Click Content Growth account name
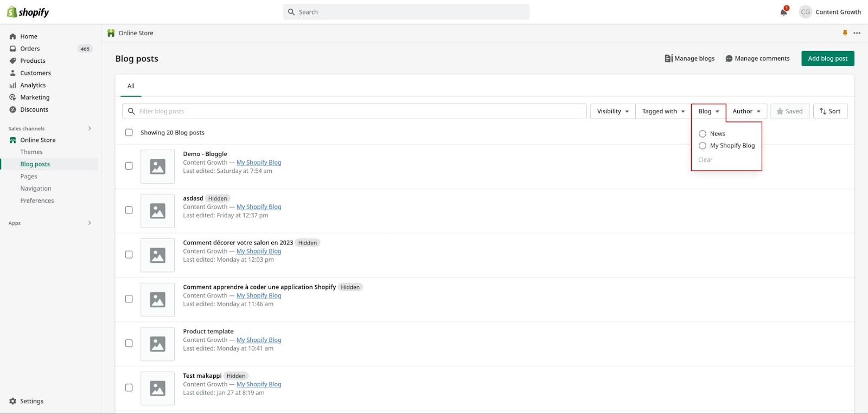The width and height of the screenshot is (868, 414). click(x=838, y=12)
